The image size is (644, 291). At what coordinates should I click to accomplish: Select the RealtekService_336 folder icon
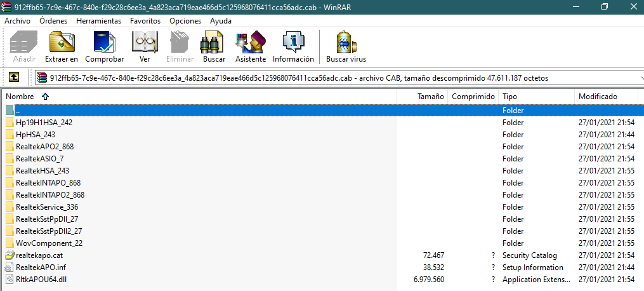pos(10,206)
